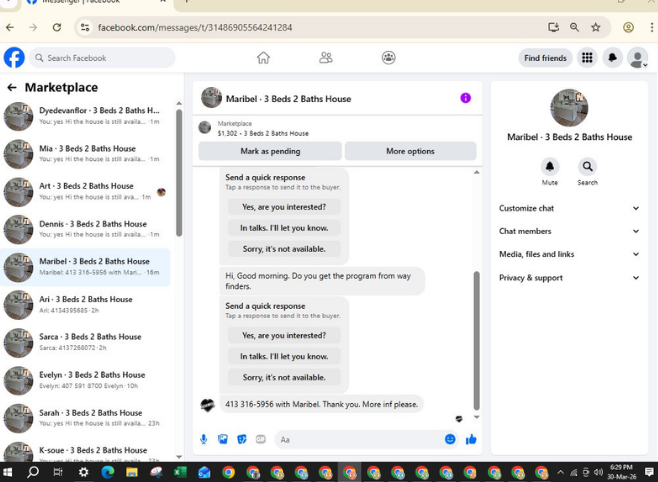Select Maribel conversation in list
This screenshot has height=482, width=658.
point(85,267)
